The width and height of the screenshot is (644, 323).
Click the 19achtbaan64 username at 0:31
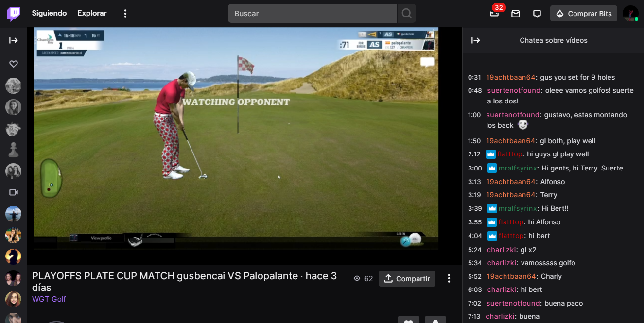point(511,77)
